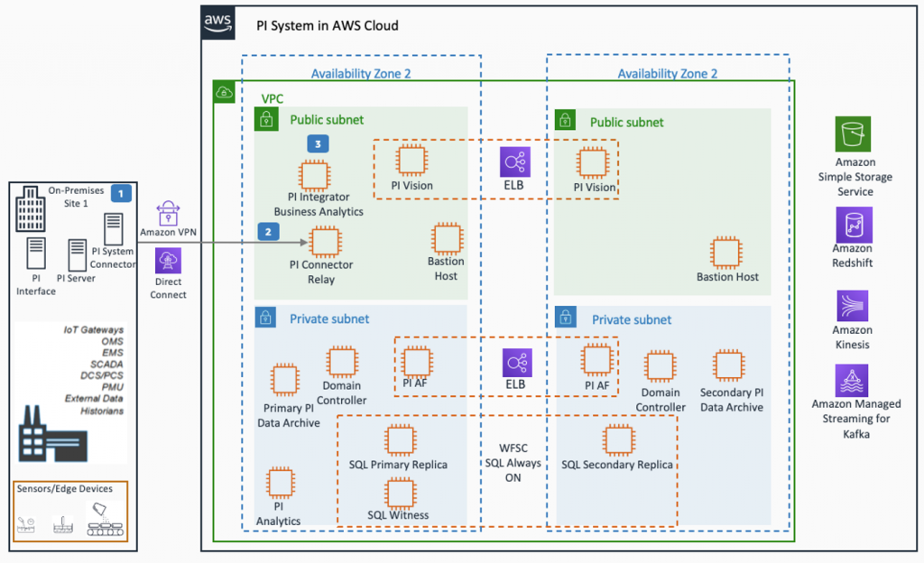The height and width of the screenshot is (563, 924).
Task: Select the Primary PI Data Archive icon
Action: 284,379
